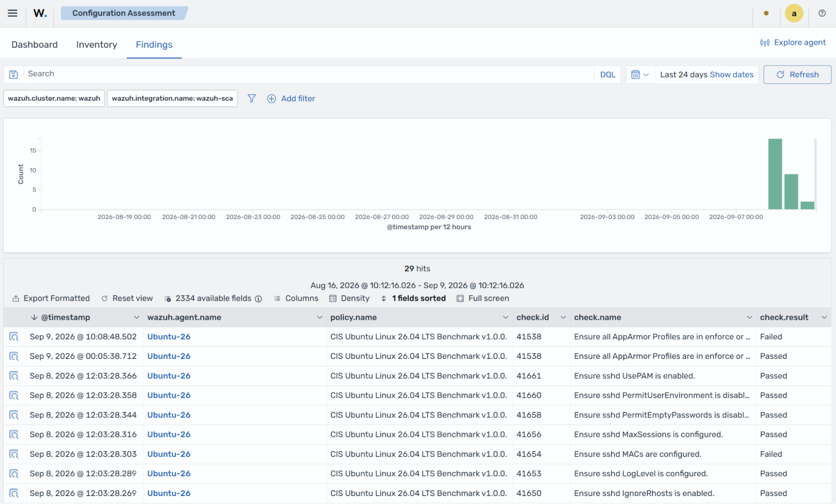
Task: Click Reset view button
Action: point(127,298)
